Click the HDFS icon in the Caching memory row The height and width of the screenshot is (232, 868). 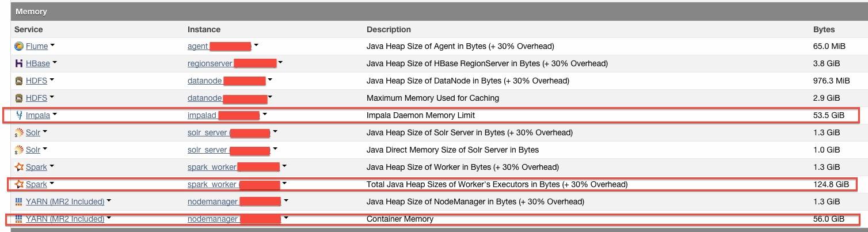[18, 98]
